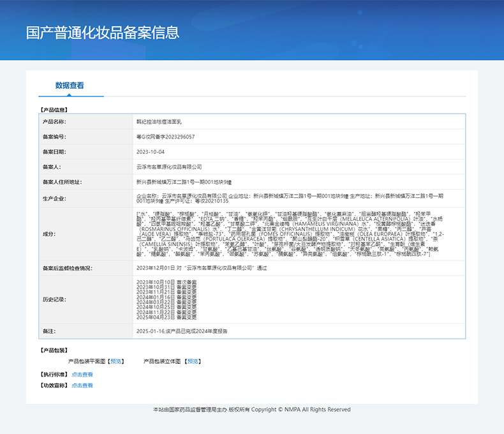Click the 备案后监督检查情况 label cell
The width and height of the screenshot is (504, 434).
86,268
